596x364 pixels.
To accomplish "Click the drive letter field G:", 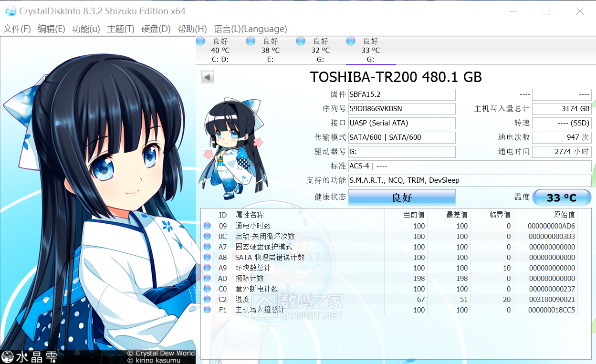I will point(402,152).
